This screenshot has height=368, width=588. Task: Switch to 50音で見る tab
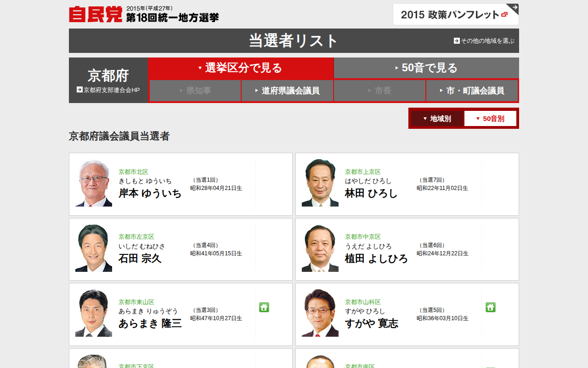point(426,68)
